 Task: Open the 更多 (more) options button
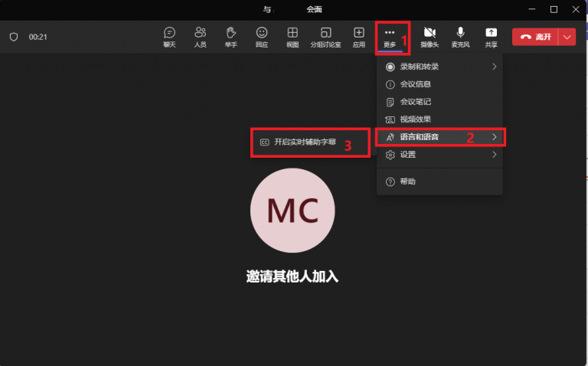click(x=390, y=36)
